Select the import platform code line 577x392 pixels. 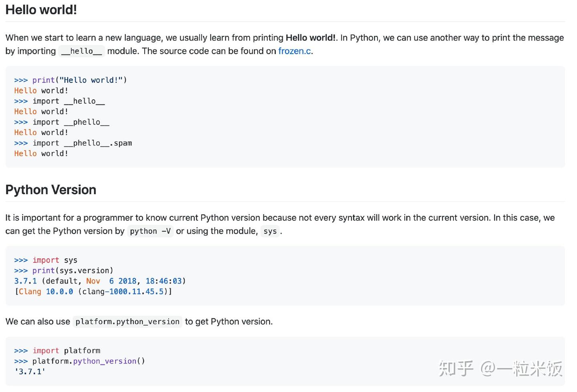57,350
